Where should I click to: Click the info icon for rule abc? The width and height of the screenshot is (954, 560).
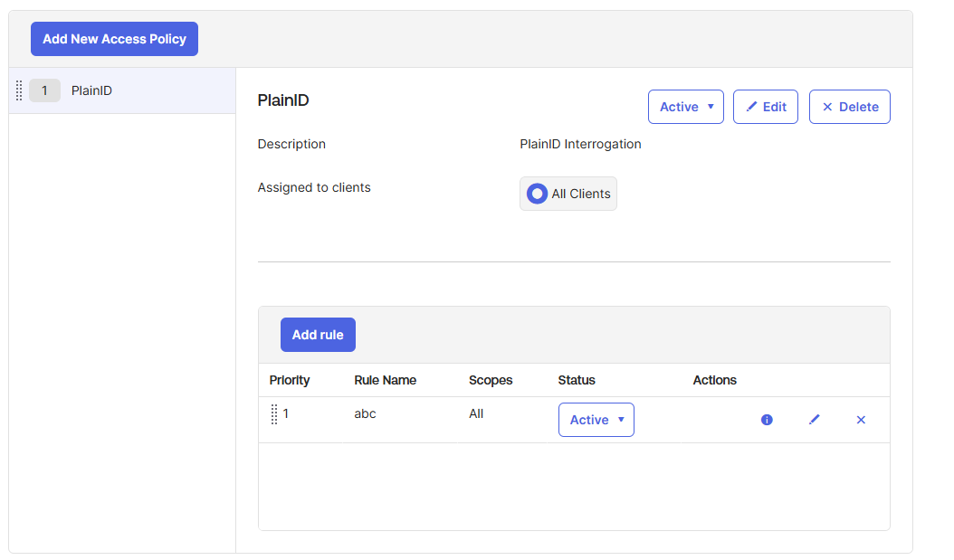click(767, 420)
